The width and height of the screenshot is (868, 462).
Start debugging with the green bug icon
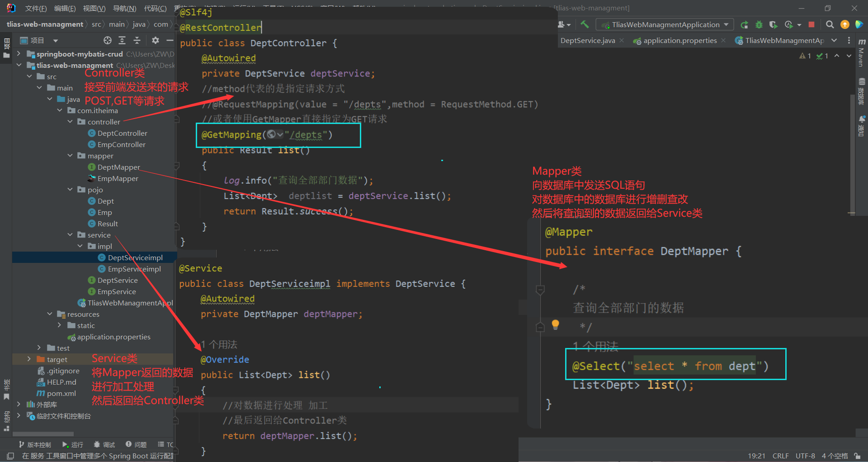(759, 24)
